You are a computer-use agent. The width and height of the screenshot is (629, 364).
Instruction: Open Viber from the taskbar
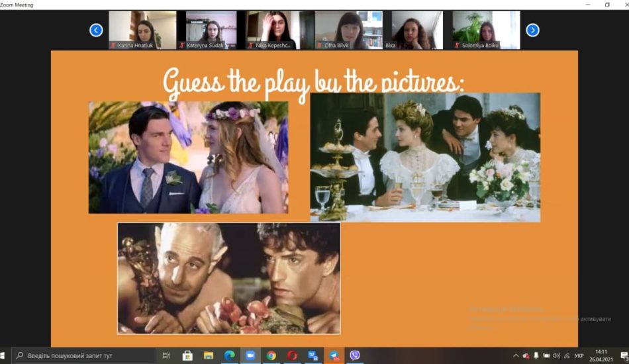[355, 355]
